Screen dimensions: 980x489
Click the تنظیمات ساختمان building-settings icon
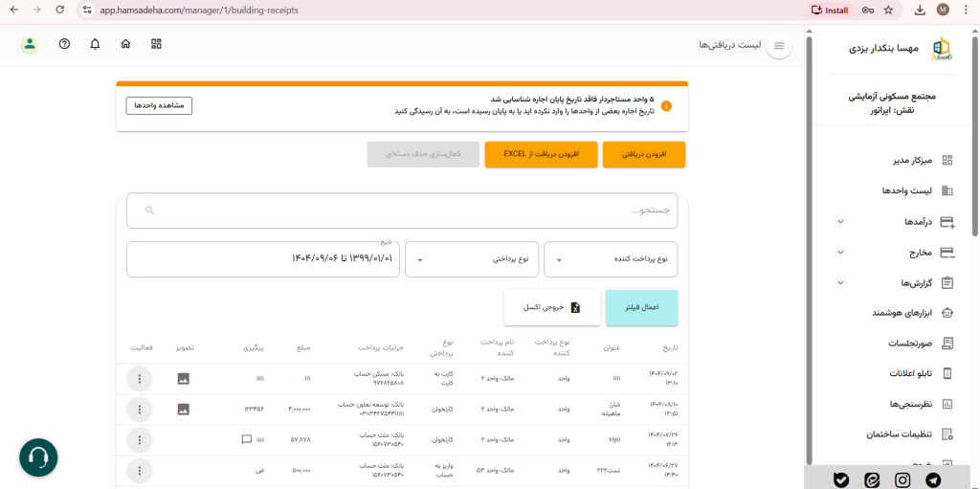947,433
